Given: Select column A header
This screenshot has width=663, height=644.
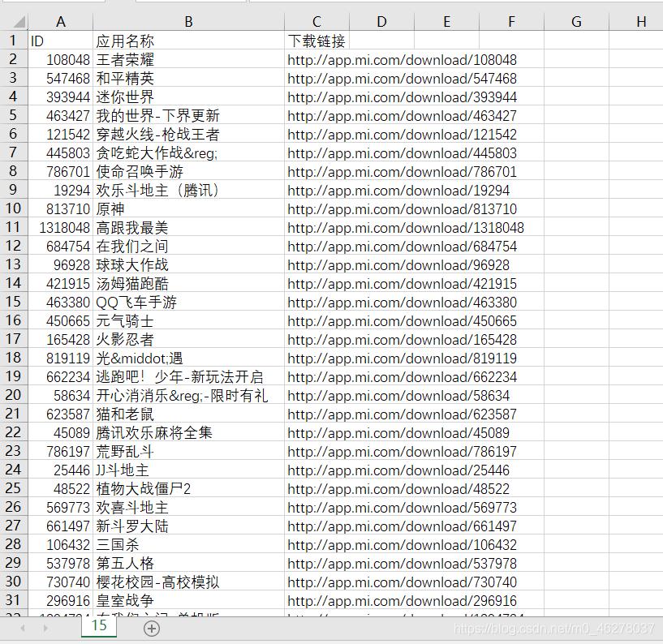Looking at the screenshot, I should (x=61, y=22).
